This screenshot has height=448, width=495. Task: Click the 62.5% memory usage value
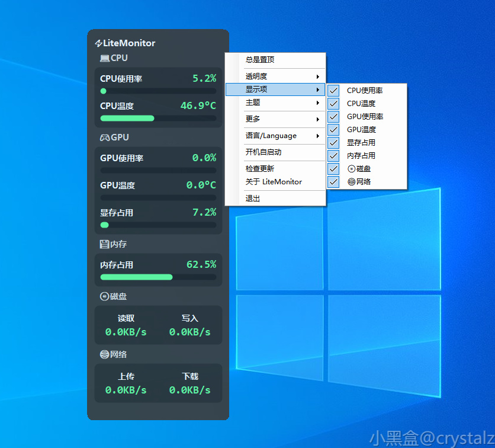[x=201, y=264]
